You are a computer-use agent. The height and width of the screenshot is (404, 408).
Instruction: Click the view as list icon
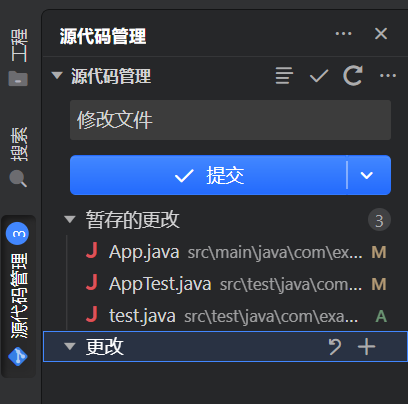[284, 75]
